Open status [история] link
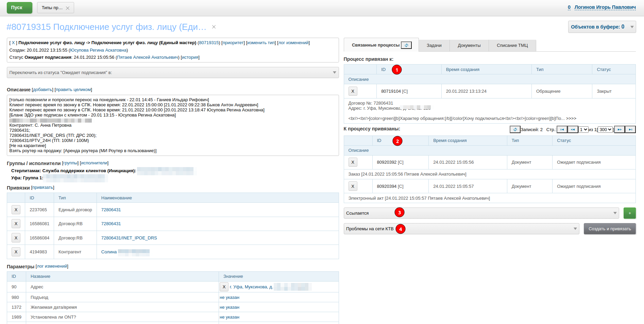644x324 pixels. point(190,57)
